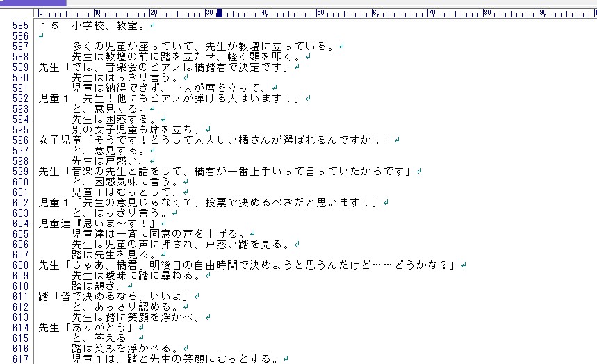The width and height of the screenshot is (597, 364).
Task: Click the scene heading '１５ 小学校、教室。'
Action: coord(92,26)
